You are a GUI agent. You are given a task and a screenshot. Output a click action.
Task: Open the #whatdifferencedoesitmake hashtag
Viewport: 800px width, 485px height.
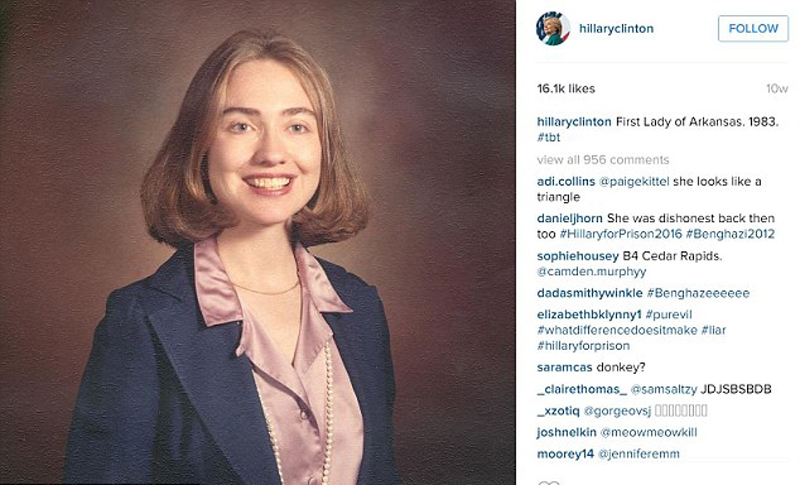(x=617, y=330)
